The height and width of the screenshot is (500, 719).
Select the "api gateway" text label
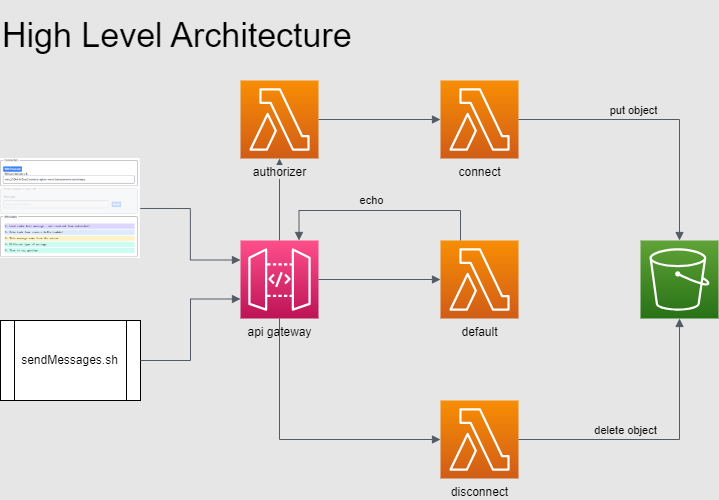pyautogui.click(x=279, y=332)
